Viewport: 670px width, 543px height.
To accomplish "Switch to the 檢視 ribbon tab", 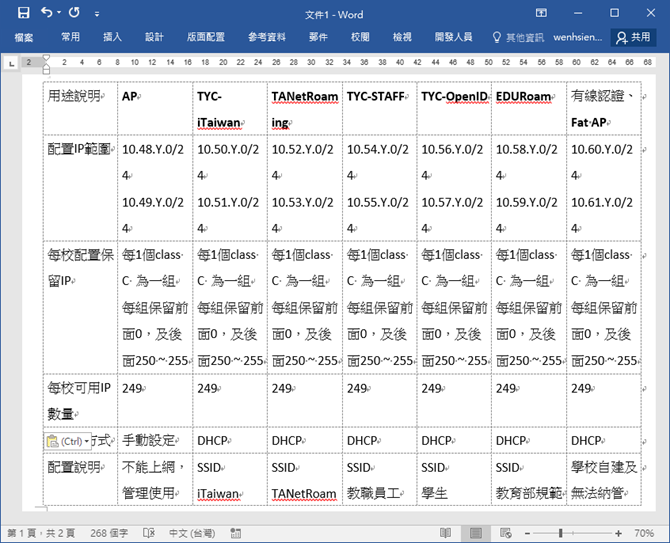I will (x=402, y=37).
